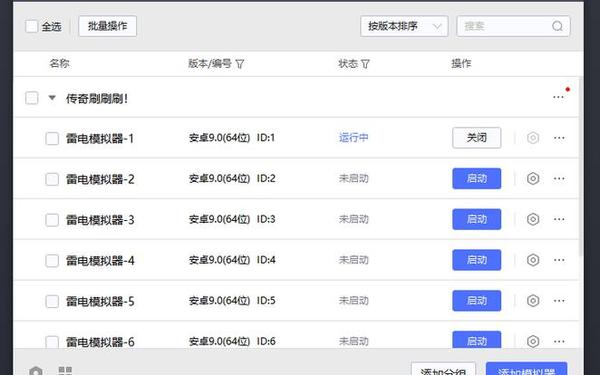The height and width of the screenshot is (375, 600).
Task: Click 安卓9.0(64位) ID:1 version text
Action: 232,138
